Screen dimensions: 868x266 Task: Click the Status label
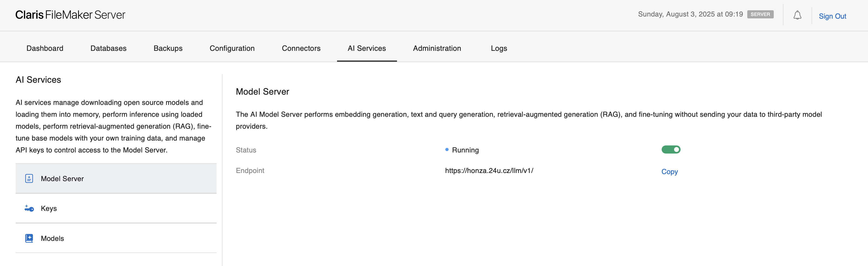(246, 150)
